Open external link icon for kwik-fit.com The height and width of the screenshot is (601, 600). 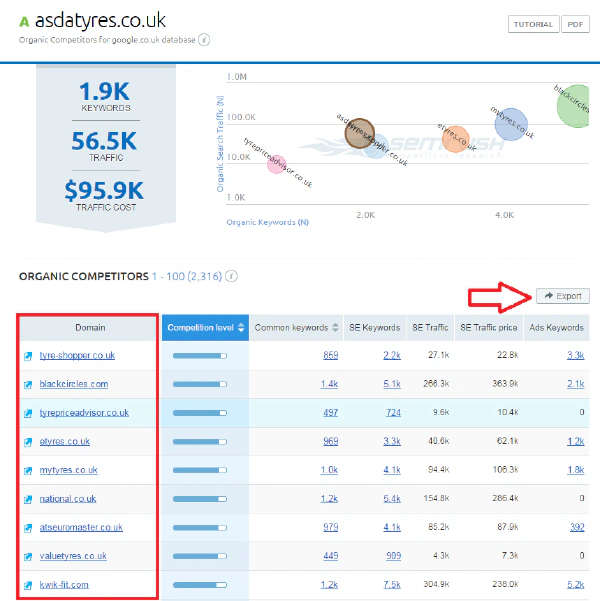point(28,585)
